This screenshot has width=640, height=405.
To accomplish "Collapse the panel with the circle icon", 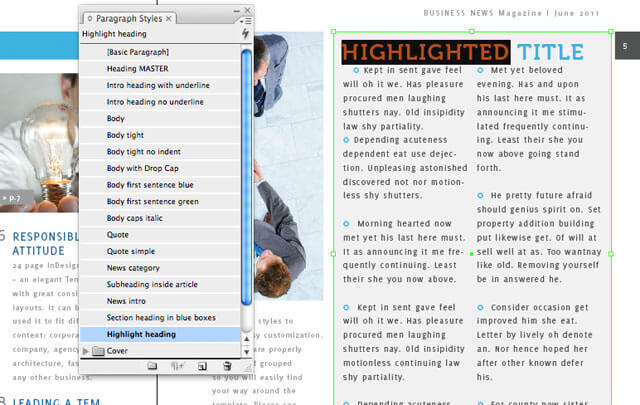I will tap(90, 18).
